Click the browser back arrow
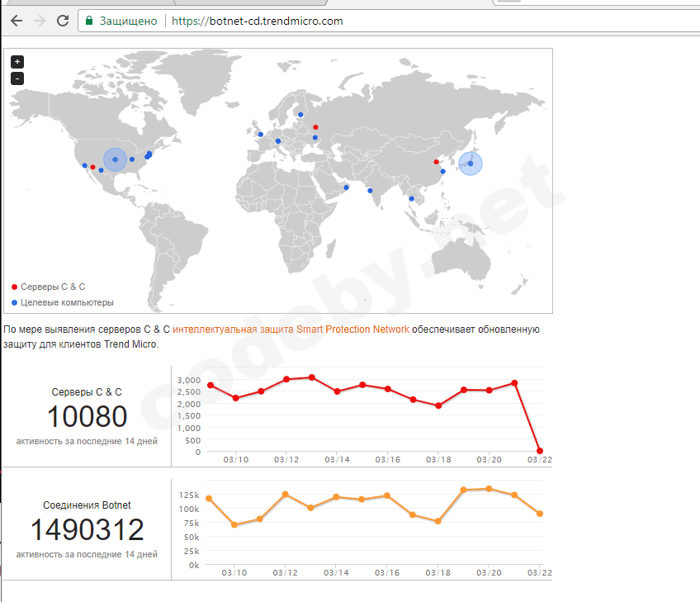Screen dimensions: 700x602 tap(16, 21)
